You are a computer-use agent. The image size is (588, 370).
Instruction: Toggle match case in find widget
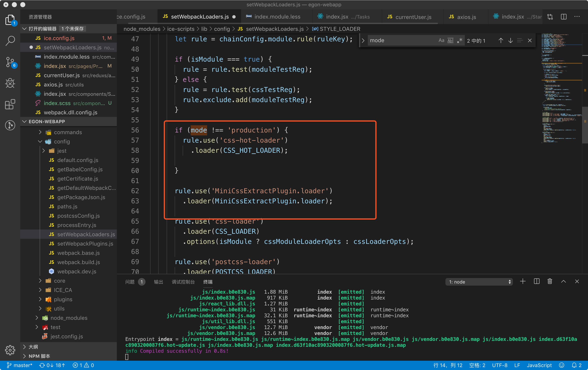click(441, 41)
